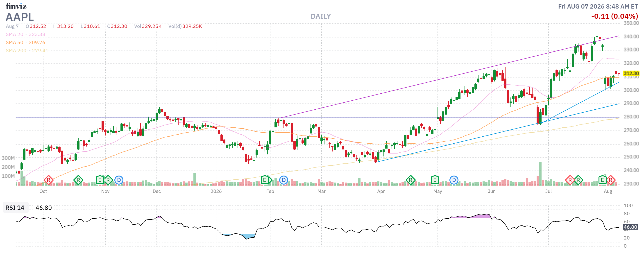Click the Jun label on the time axis

pos(492,192)
